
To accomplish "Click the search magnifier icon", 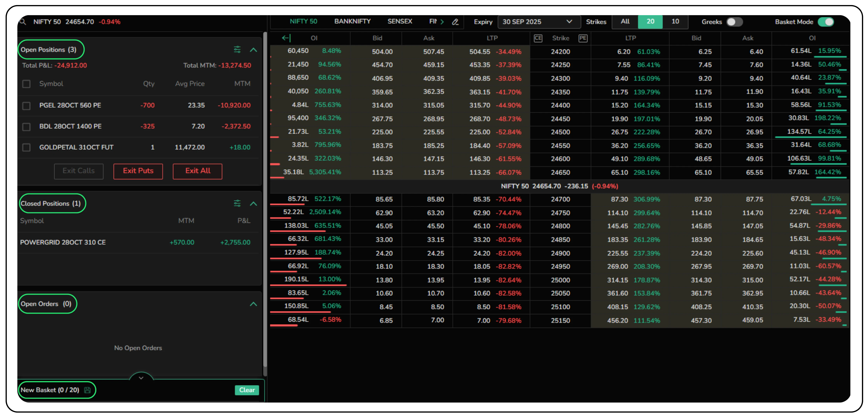I will coord(22,22).
